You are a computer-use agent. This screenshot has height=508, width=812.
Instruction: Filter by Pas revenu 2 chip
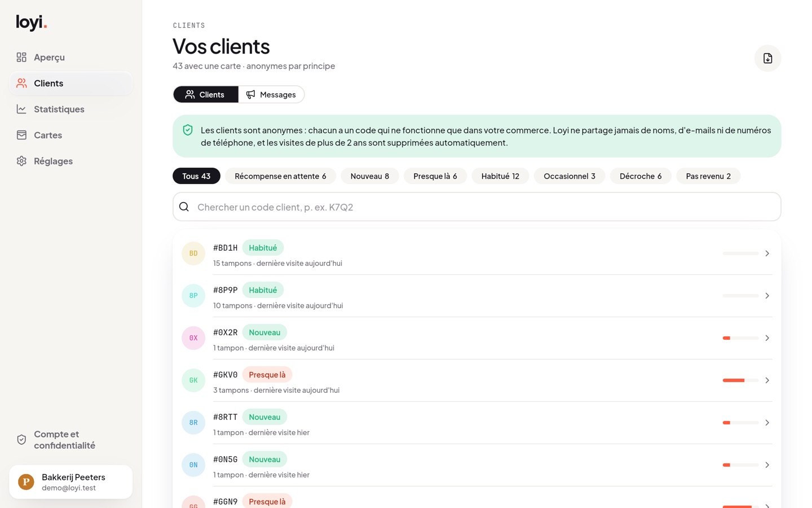point(708,176)
